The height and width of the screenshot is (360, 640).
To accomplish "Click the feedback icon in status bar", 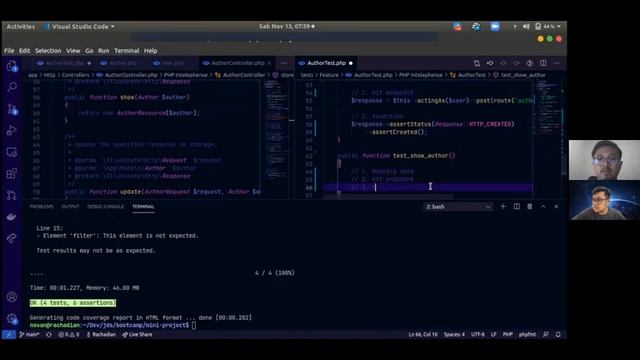I will 546,334.
